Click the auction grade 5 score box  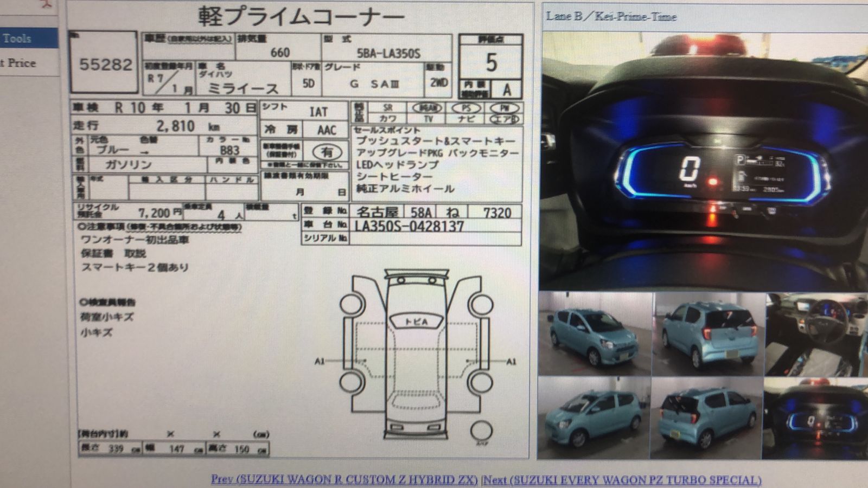(490, 62)
